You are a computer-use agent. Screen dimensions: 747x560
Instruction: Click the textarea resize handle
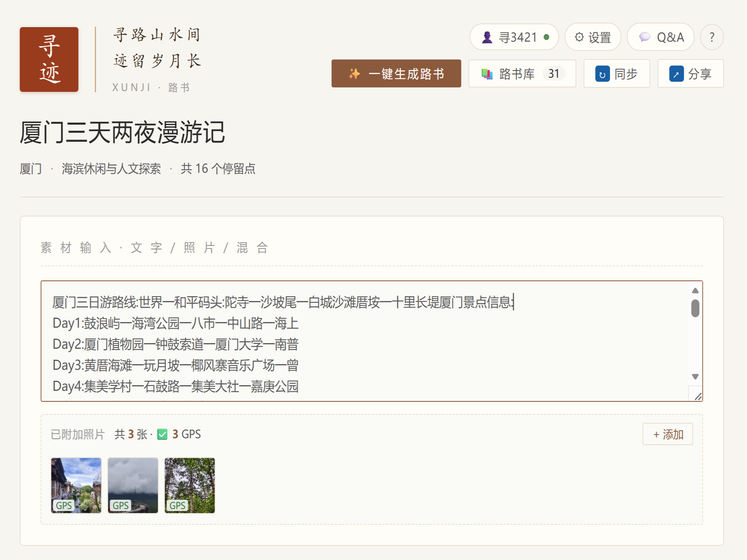698,397
